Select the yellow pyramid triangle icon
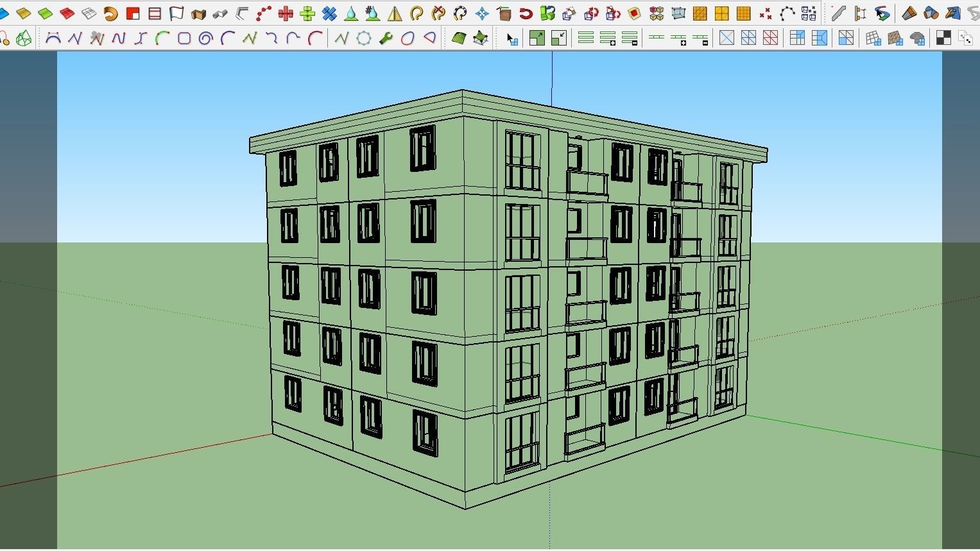 [395, 13]
